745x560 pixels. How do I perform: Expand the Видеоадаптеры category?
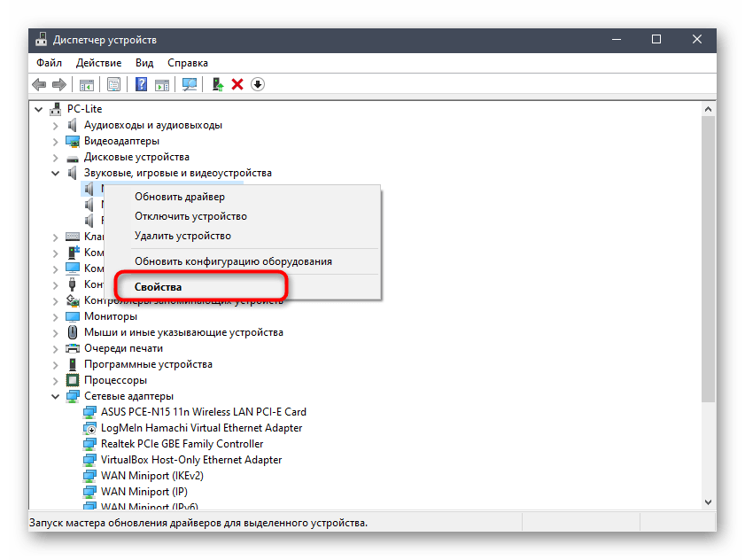[x=55, y=142]
